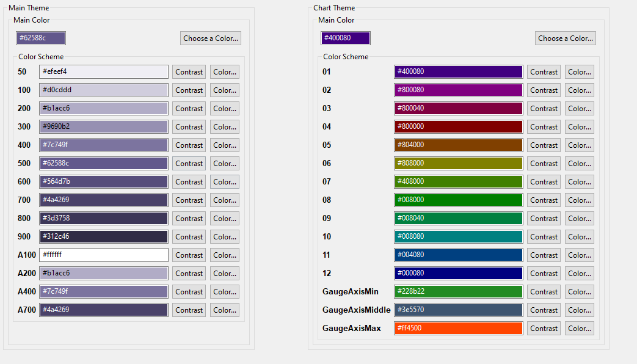Click the Contrast button for row 50
637x364 pixels.
(189, 71)
